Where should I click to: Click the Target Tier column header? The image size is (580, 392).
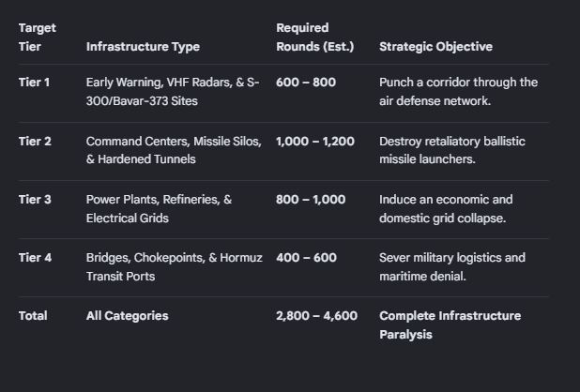(38, 38)
